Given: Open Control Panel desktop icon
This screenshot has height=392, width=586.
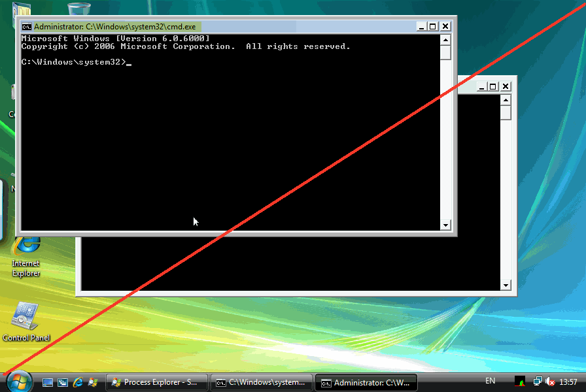Looking at the screenshot, I should 26,322.
